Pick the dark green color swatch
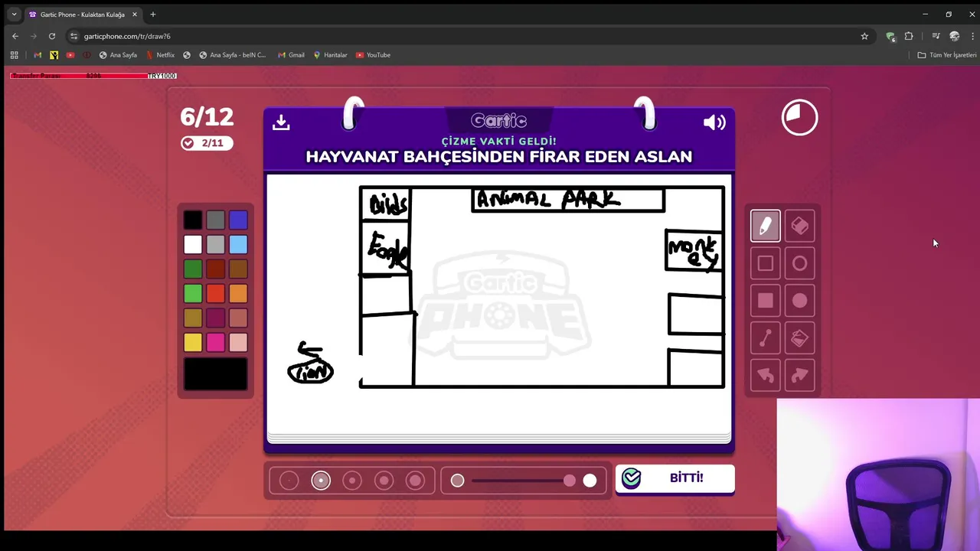The image size is (980, 551). pos(193,269)
